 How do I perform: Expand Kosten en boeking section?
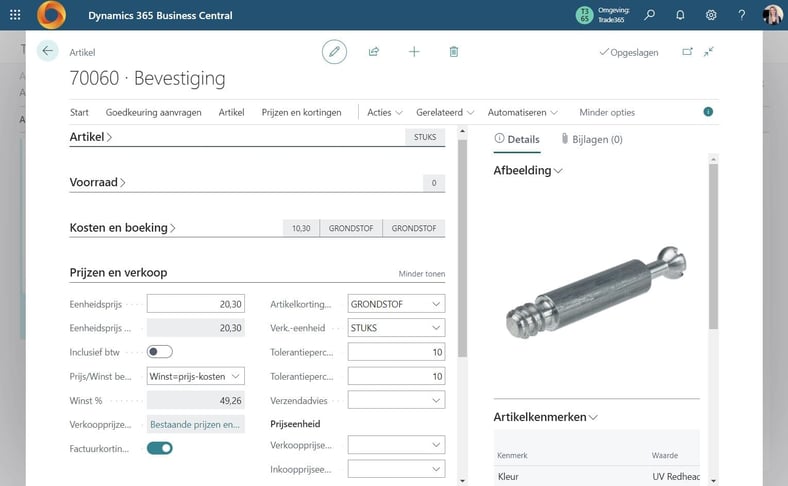(122, 227)
